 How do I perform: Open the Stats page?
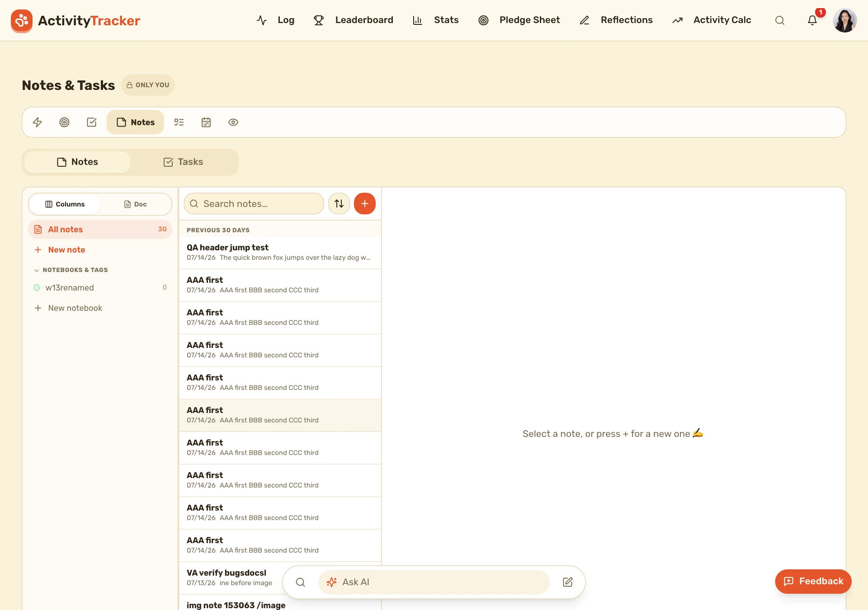pyautogui.click(x=436, y=20)
